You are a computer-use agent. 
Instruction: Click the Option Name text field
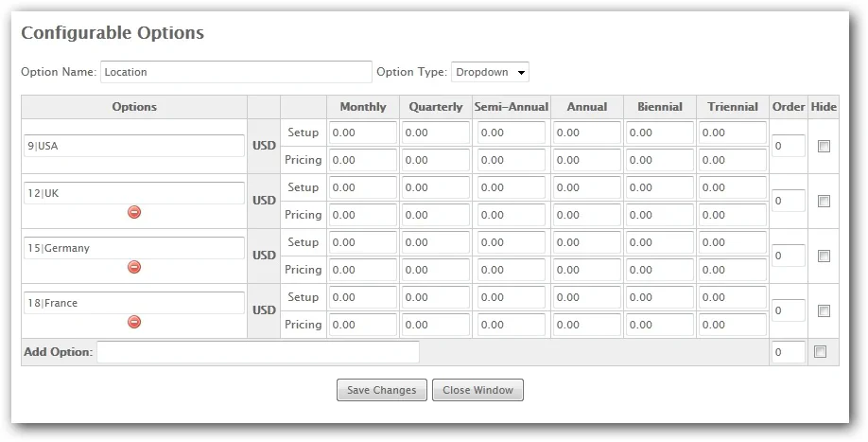pos(235,72)
